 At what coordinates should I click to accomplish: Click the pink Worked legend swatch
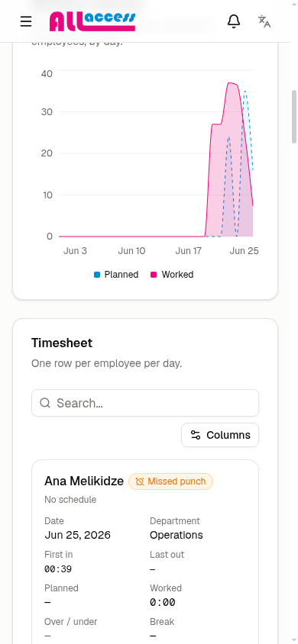tap(154, 275)
